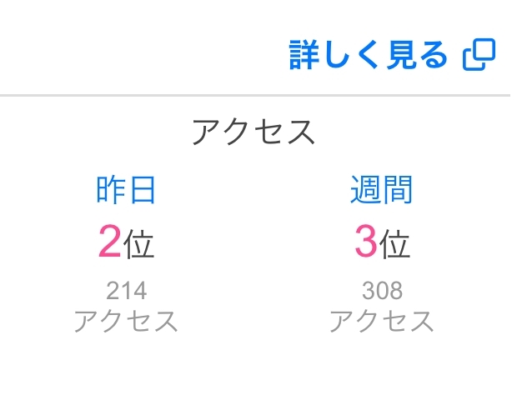The image size is (532, 405).
Task: Click the pink number 2 under 昨日
Action: pos(109,242)
